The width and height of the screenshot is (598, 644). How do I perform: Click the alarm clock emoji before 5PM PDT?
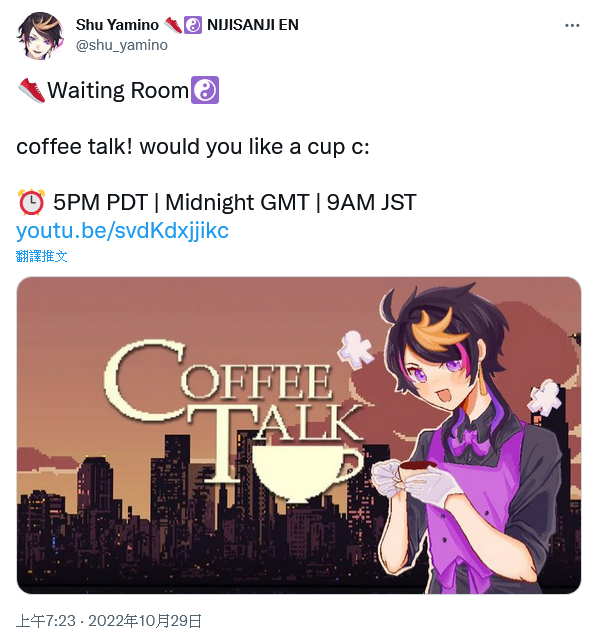click(31, 202)
